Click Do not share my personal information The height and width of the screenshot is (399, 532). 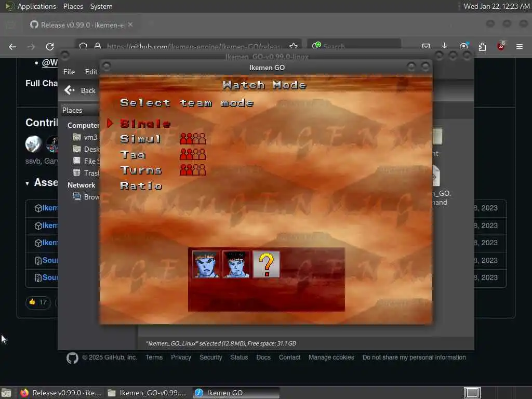pos(414,357)
